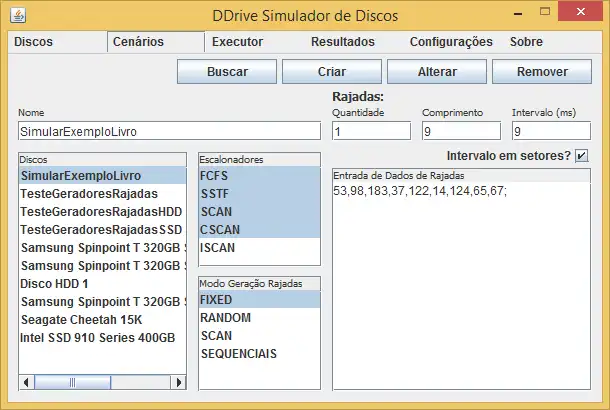
Task: Click the Quantidade input field
Action: point(372,131)
